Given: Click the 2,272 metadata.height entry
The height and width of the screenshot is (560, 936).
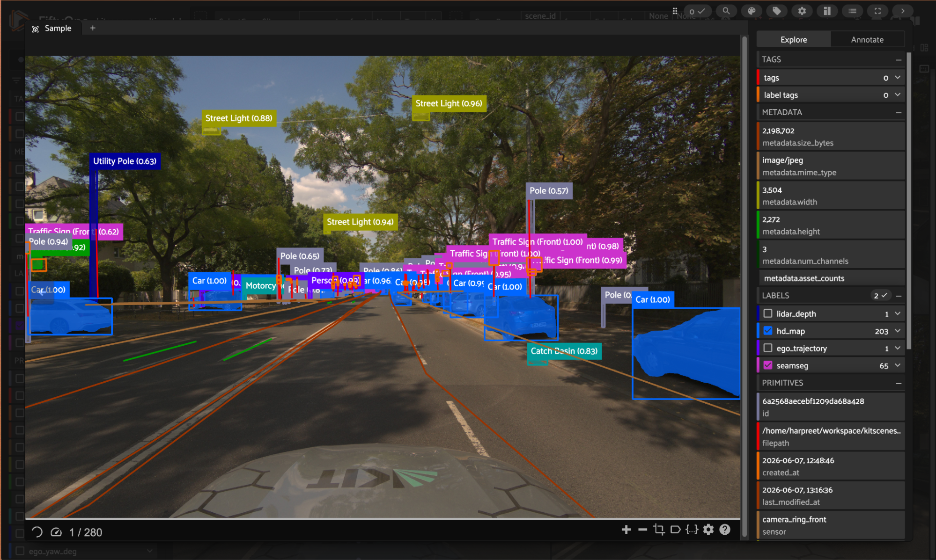Looking at the screenshot, I should tap(831, 225).
